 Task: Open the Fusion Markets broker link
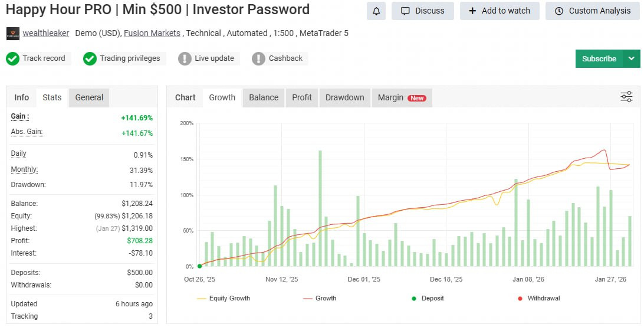pos(152,33)
